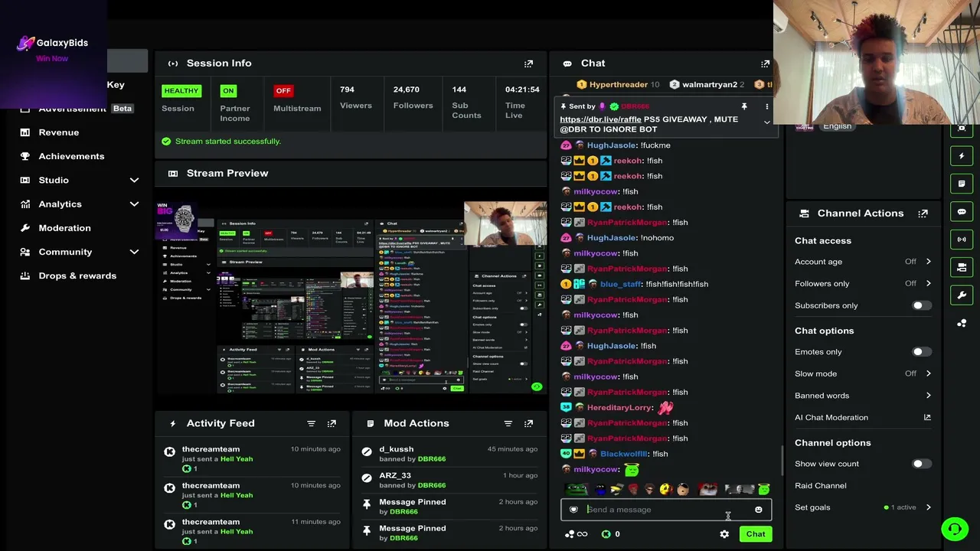Click Hyperthreader top gifter in chat header
The height and width of the screenshot is (551, 980).
click(618, 85)
